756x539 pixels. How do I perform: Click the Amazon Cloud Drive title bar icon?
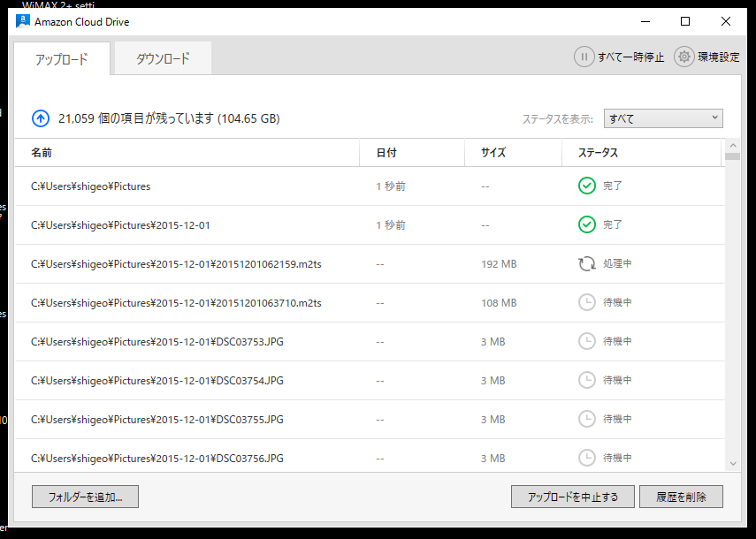[x=23, y=22]
